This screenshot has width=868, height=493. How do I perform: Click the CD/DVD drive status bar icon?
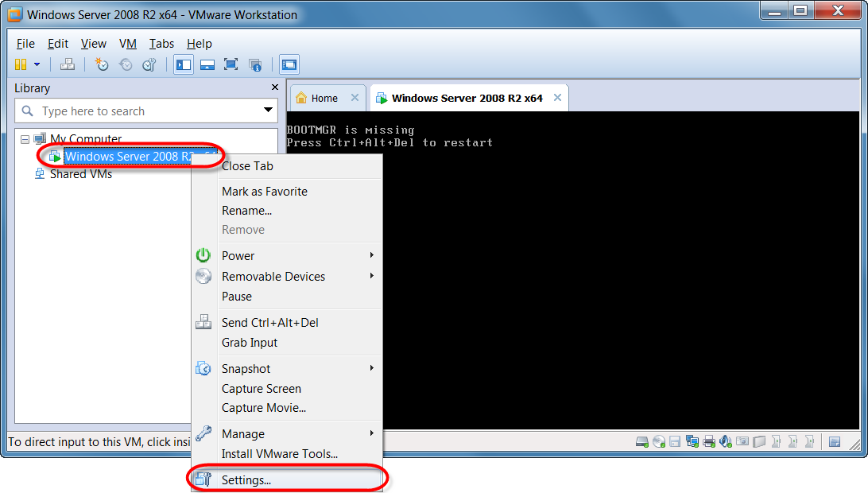(659, 441)
